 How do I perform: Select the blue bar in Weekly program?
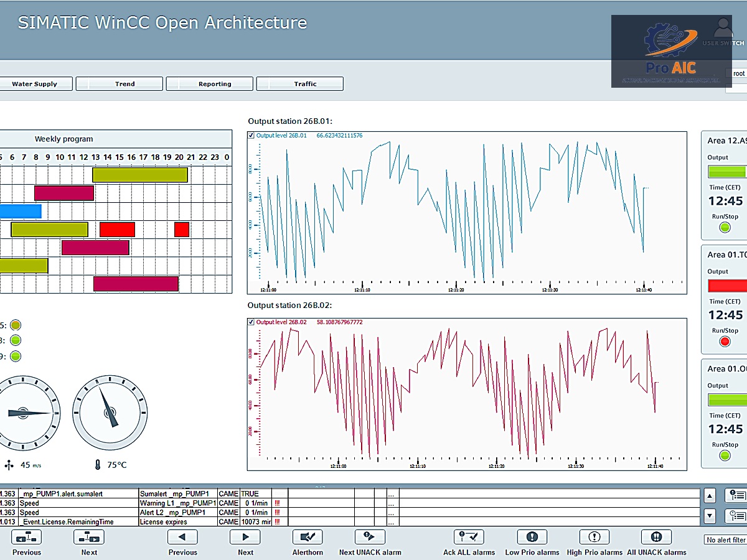(x=21, y=211)
